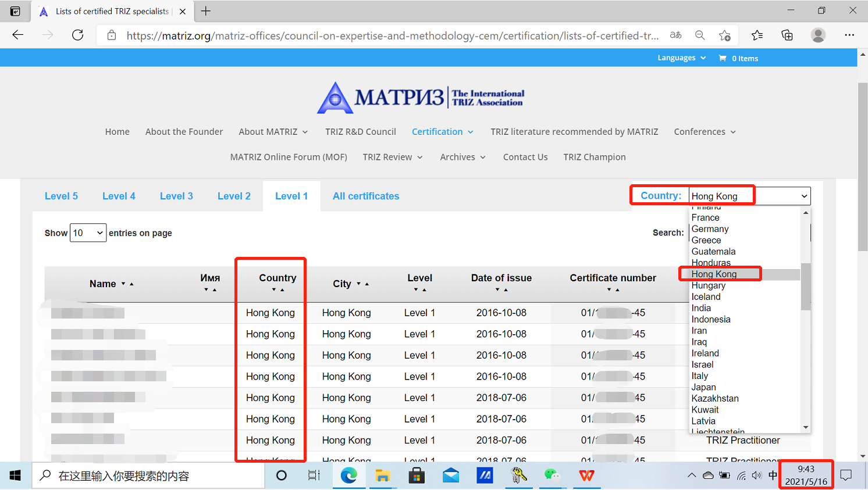Open WeChat from the taskbar
Viewport: 868px width, 490px height.
tap(552, 475)
